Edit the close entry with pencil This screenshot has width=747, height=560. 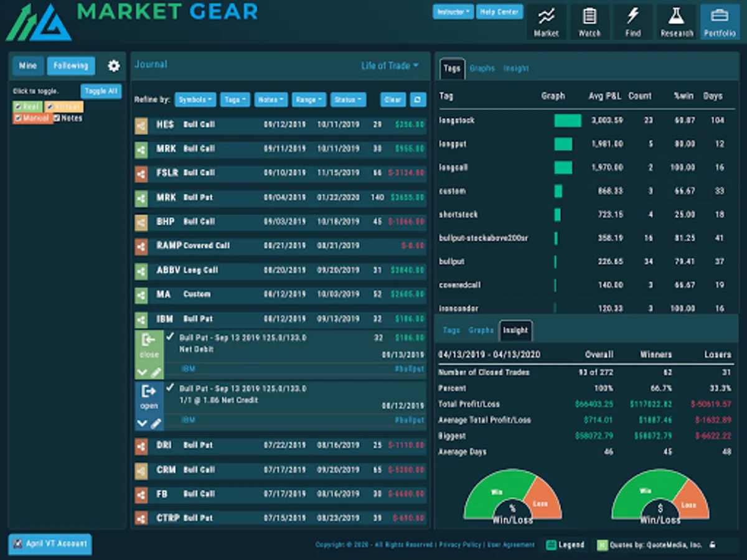pyautogui.click(x=156, y=373)
